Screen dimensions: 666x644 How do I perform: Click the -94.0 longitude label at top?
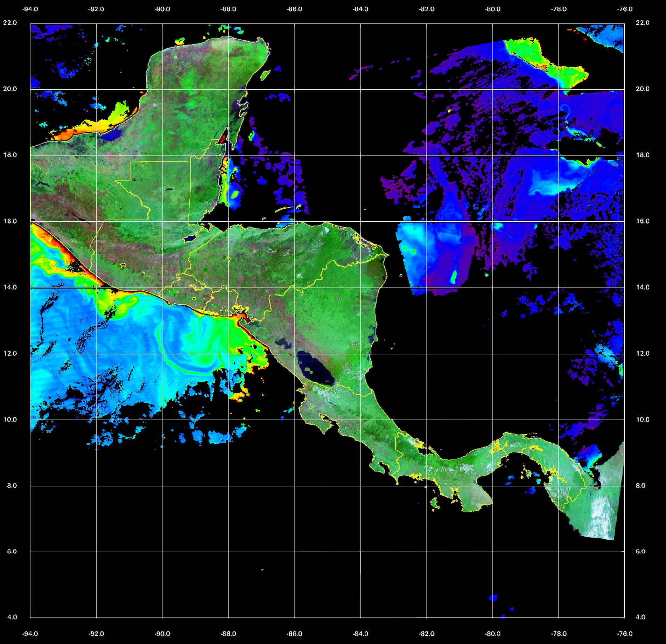pos(30,9)
